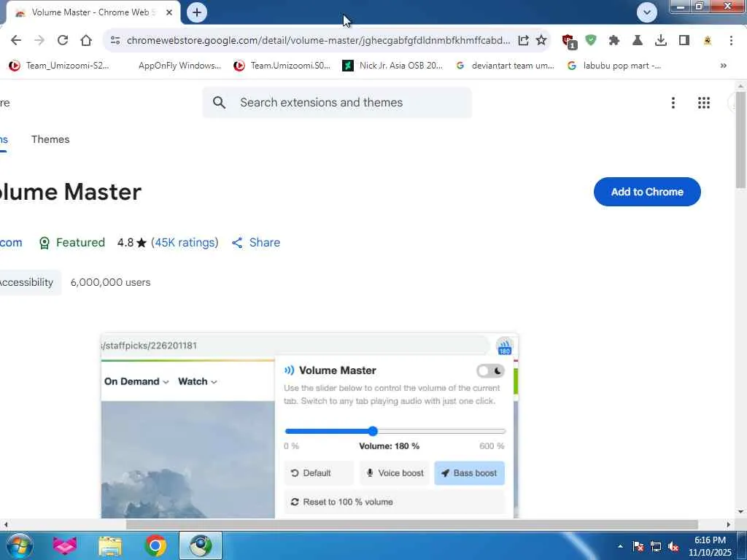Open the green shield extension icon
The image size is (747, 560).
click(591, 41)
